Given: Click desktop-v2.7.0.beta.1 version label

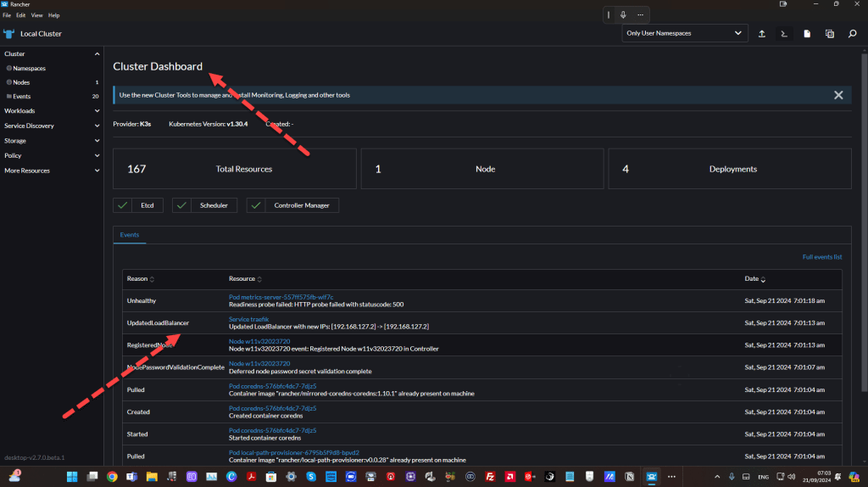Looking at the screenshot, I should [x=34, y=457].
